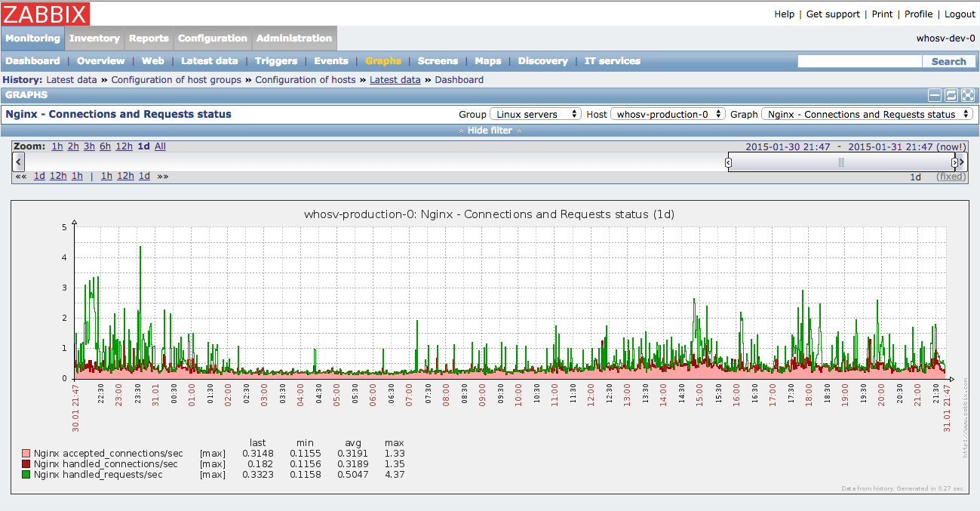Open the Configuration main tab
The width and height of the screenshot is (980, 511).
click(x=213, y=38)
